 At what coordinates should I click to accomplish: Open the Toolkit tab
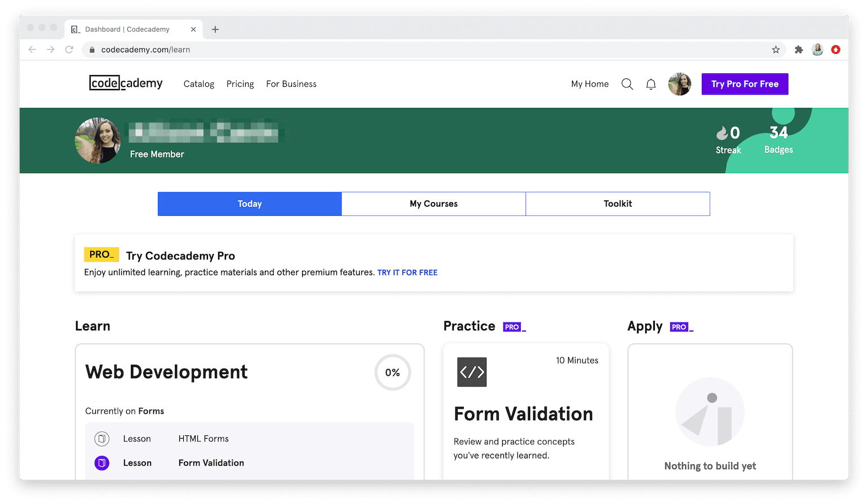tap(618, 204)
